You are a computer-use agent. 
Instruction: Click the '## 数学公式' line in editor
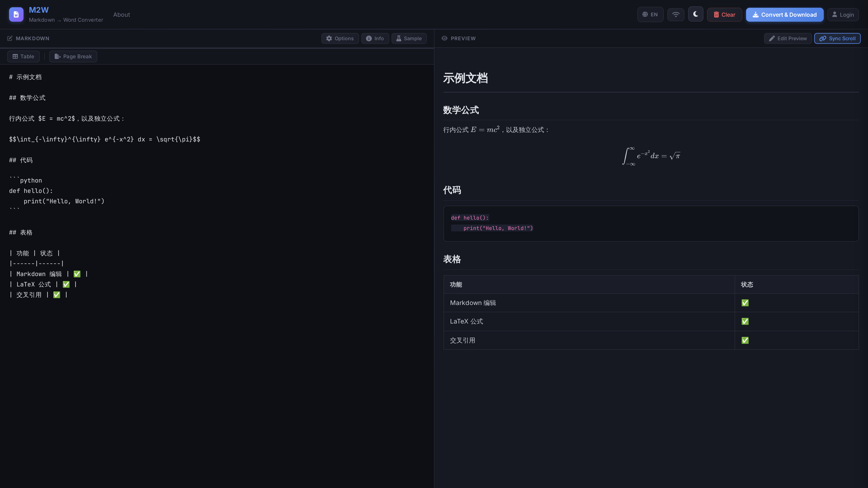coord(27,98)
